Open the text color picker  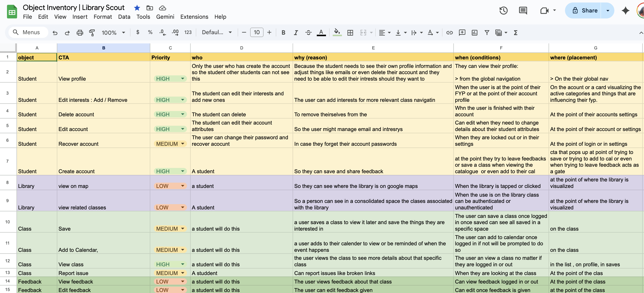(x=321, y=33)
